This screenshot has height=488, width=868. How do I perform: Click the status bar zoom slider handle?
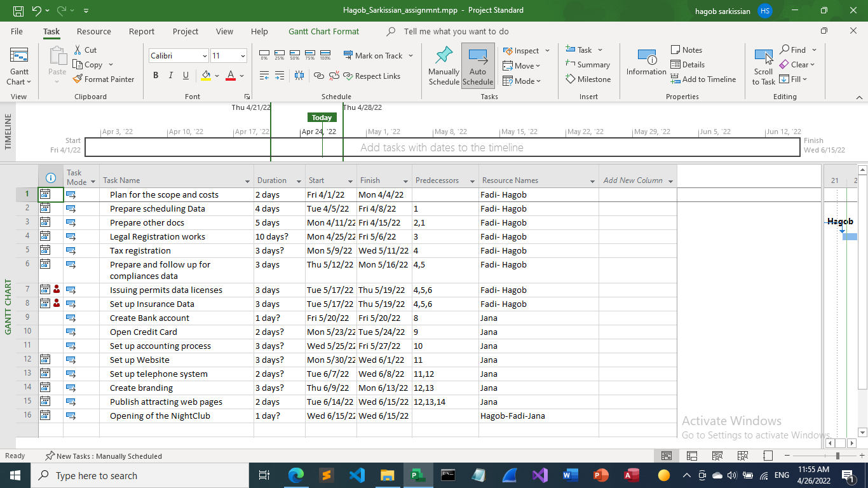(837, 456)
